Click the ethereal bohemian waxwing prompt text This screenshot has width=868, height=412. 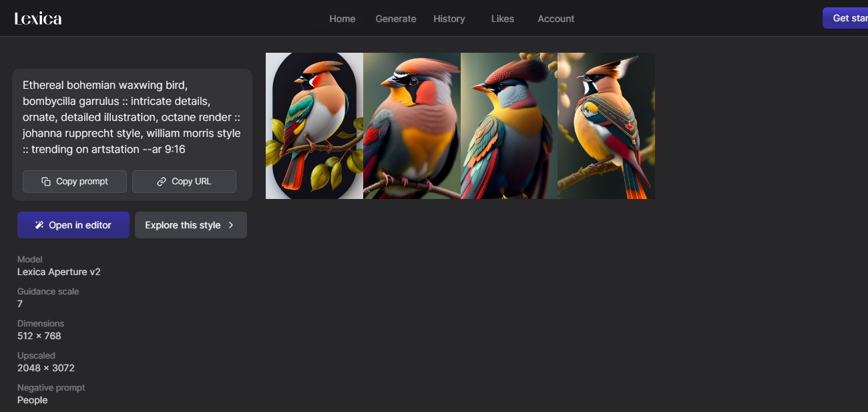click(x=132, y=118)
